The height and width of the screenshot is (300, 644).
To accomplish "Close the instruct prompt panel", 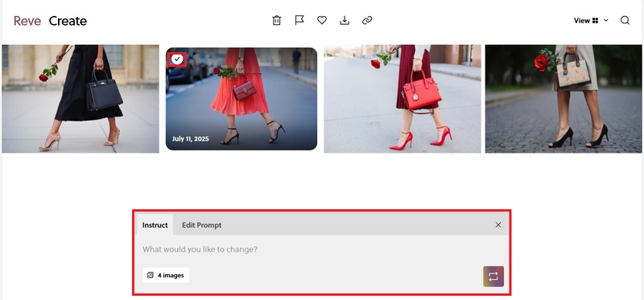I will 497,225.
